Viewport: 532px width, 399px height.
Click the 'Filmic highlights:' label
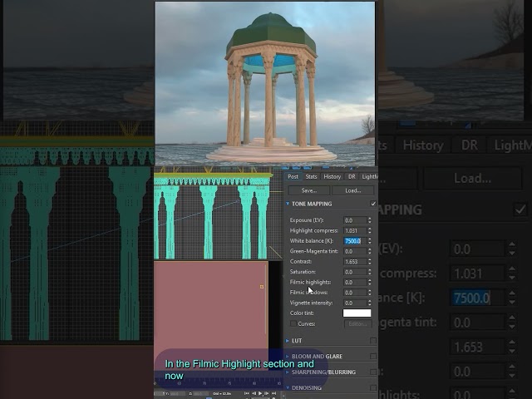click(x=310, y=282)
